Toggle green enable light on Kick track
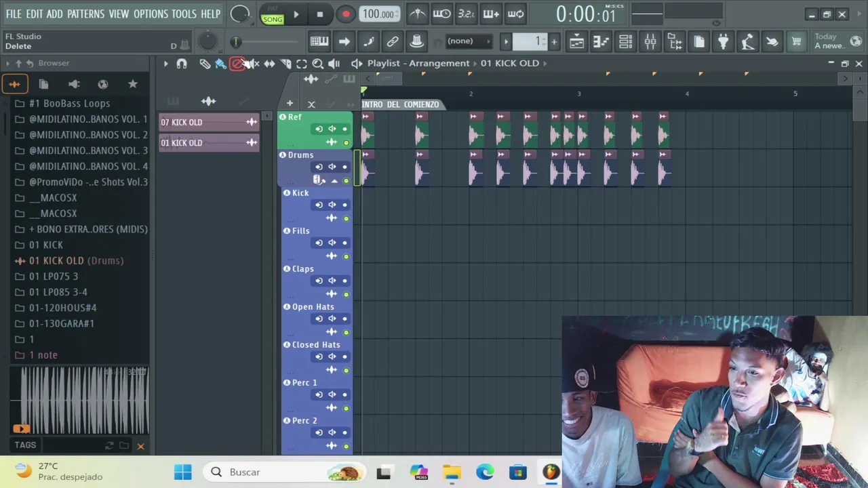This screenshot has width=868, height=488. 346,218
